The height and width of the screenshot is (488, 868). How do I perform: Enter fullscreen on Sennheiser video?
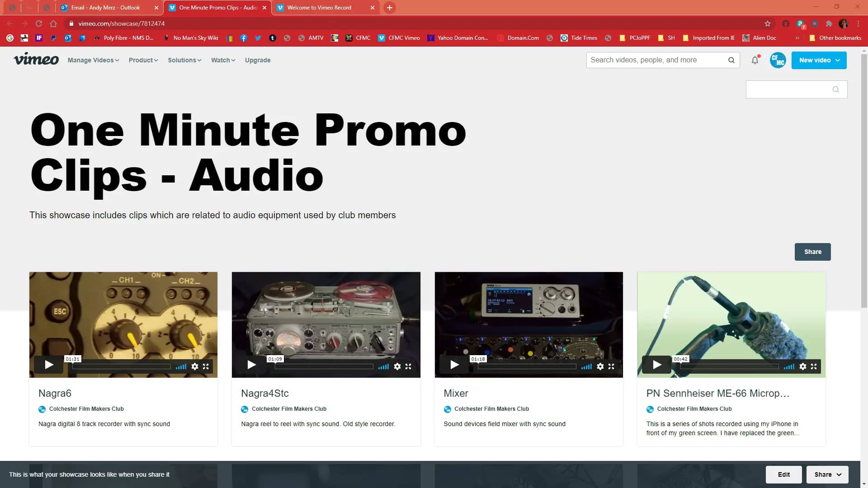(814, 366)
